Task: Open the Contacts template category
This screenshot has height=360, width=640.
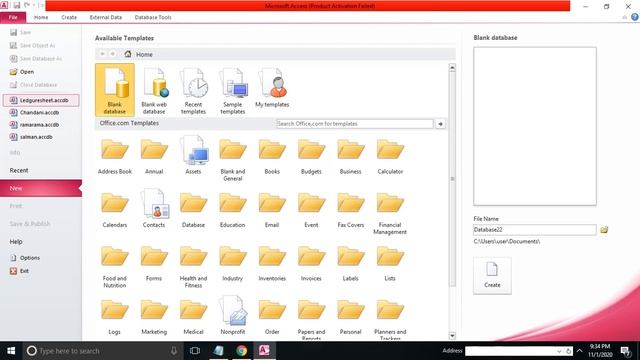Action: click(154, 209)
